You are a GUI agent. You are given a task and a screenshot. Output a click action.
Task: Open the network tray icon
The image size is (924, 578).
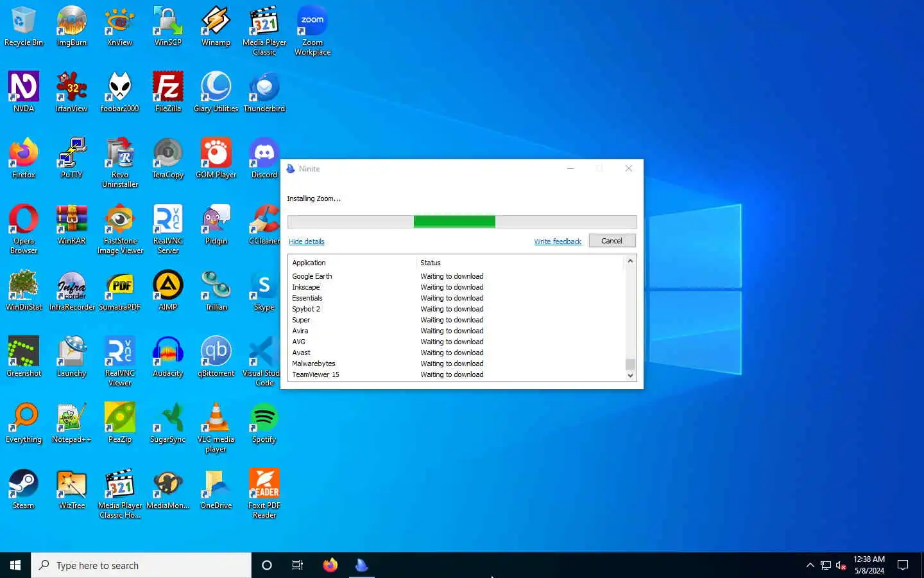[x=826, y=565]
